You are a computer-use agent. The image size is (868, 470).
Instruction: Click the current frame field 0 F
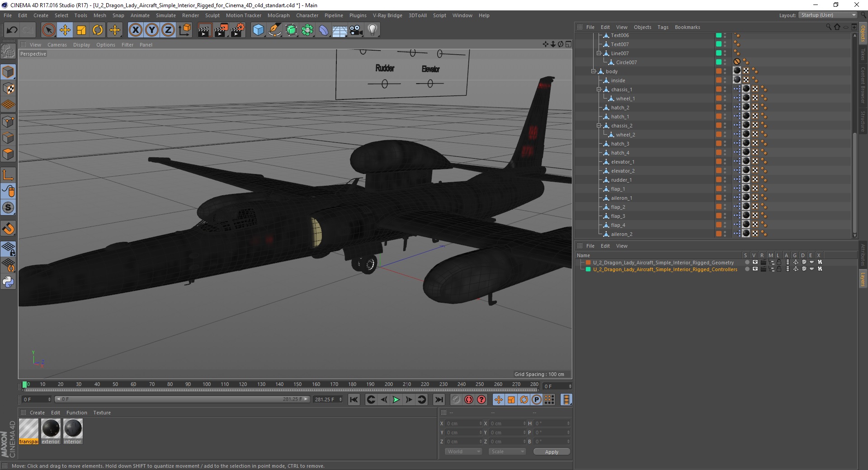coord(37,399)
